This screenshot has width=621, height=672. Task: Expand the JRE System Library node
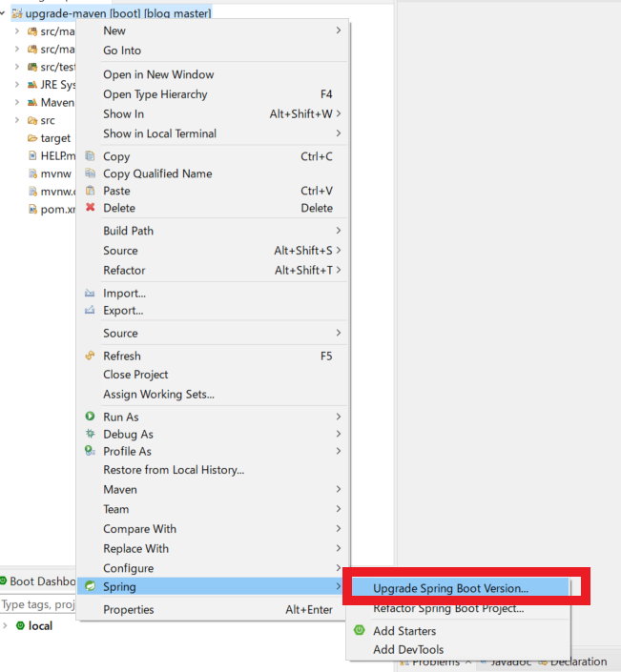[x=17, y=85]
